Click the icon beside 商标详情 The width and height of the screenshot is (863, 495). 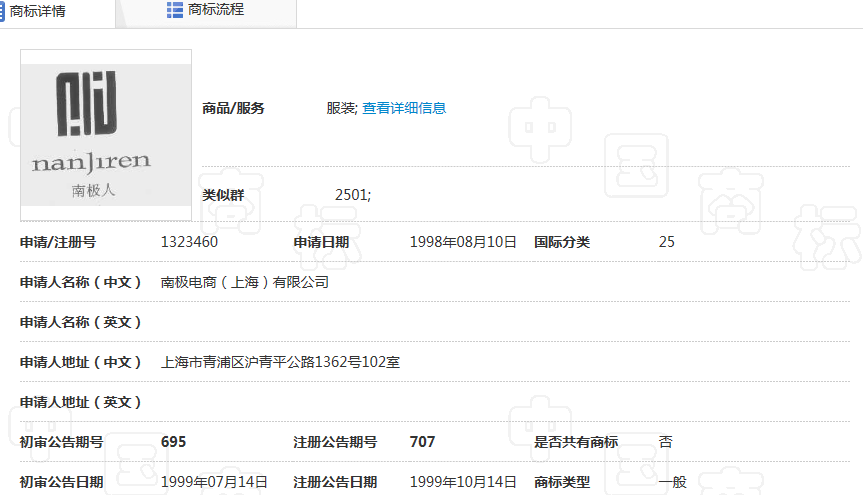point(2,11)
